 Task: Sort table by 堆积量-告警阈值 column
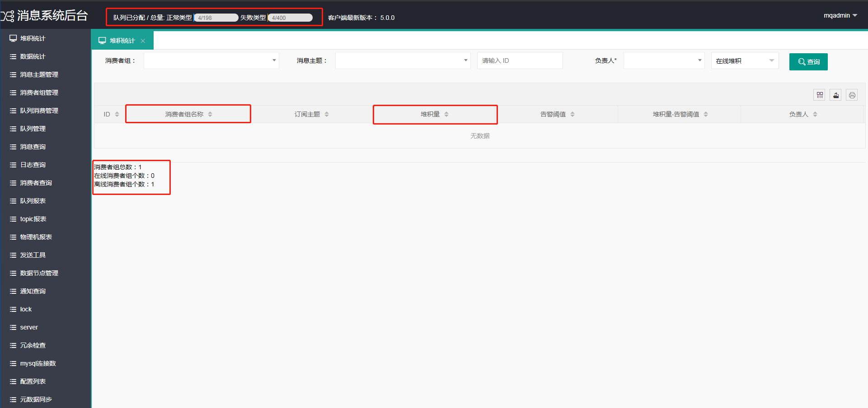pos(706,114)
